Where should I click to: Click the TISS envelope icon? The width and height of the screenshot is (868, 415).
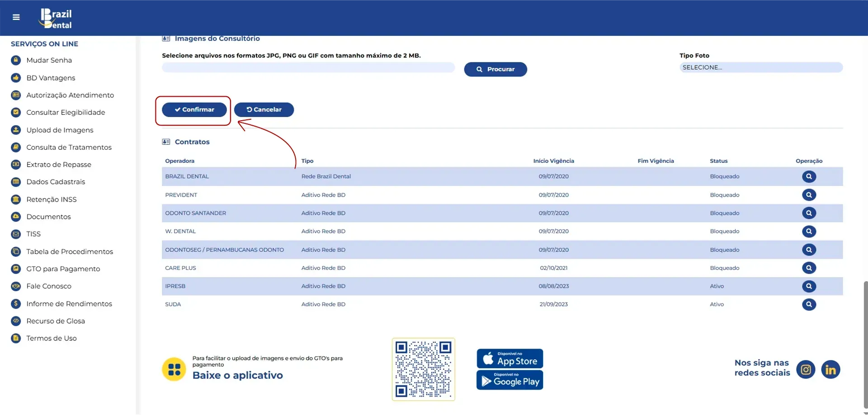[16, 234]
